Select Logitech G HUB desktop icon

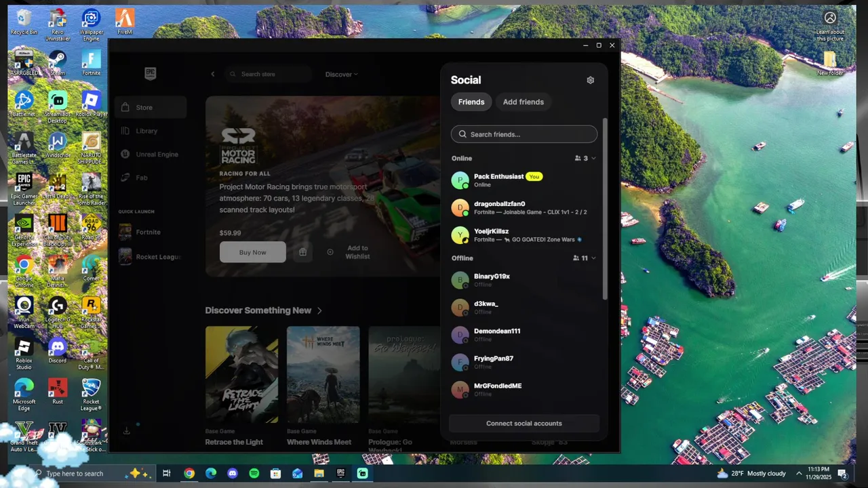58,312
